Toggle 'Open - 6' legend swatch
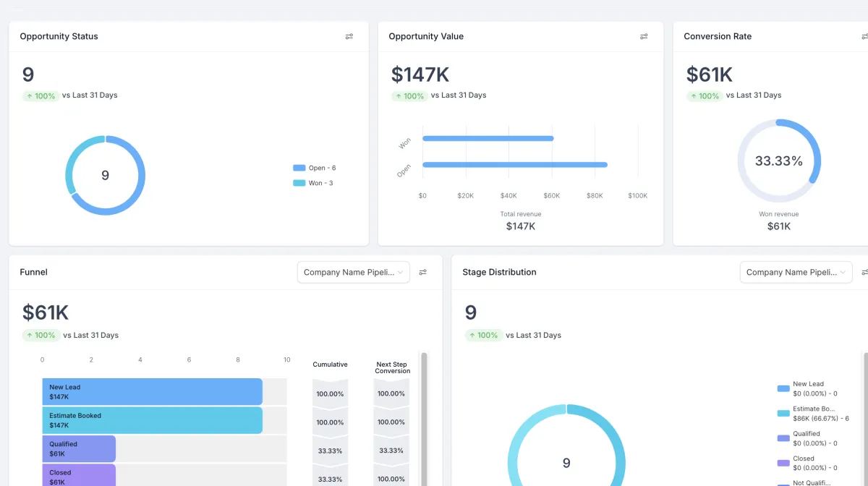This screenshot has width=868, height=486. [x=299, y=168]
